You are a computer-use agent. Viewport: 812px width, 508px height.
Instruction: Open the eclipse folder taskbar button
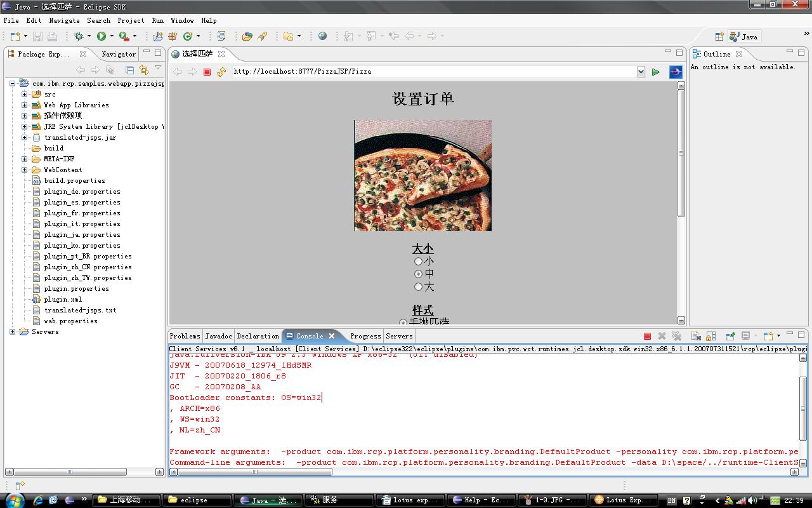(x=196, y=500)
